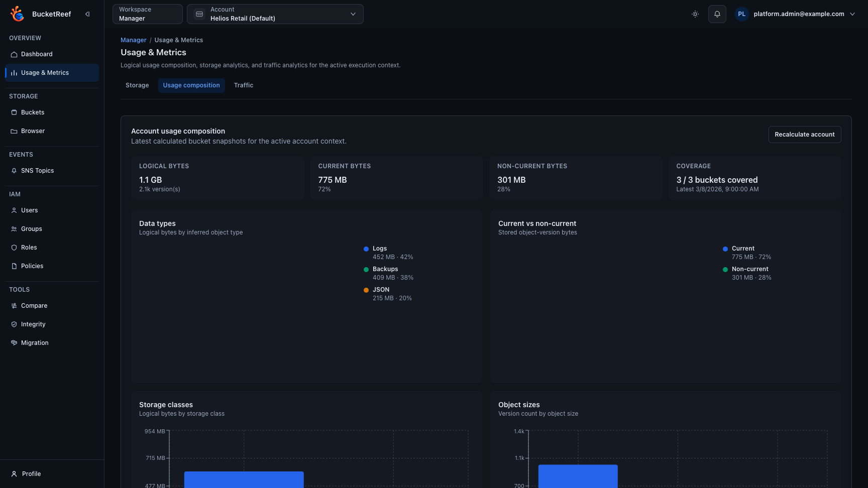Switch to the Storage tab
The image size is (868, 488).
click(137, 85)
